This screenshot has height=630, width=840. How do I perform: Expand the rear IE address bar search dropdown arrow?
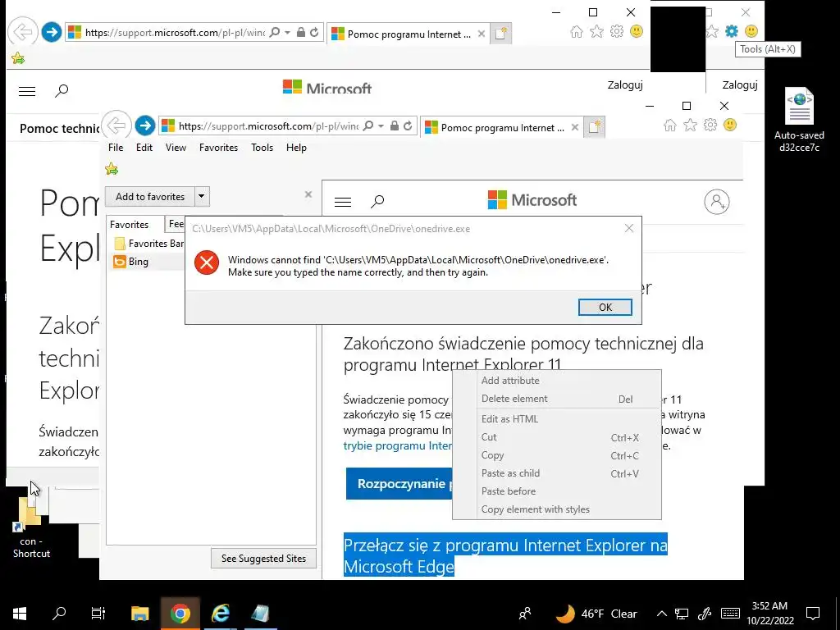287,33
